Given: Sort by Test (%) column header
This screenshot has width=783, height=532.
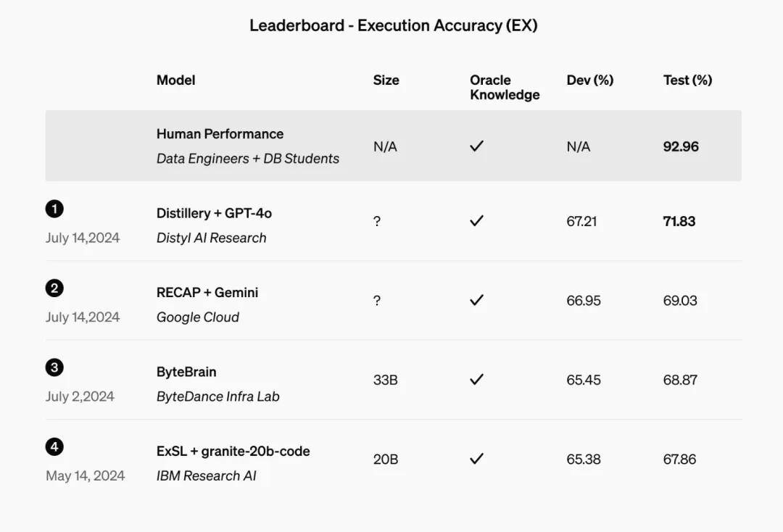Looking at the screenshot, I should (687, 80).
